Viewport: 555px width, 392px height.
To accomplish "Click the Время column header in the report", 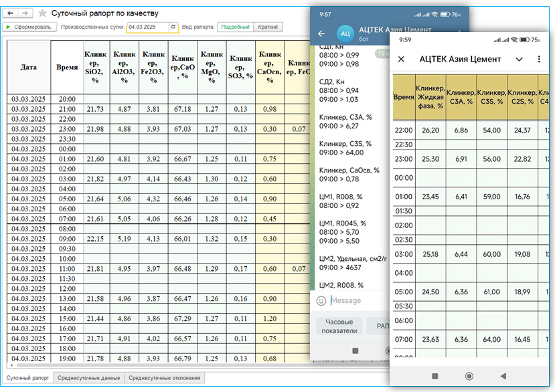I will click(67, 67).
